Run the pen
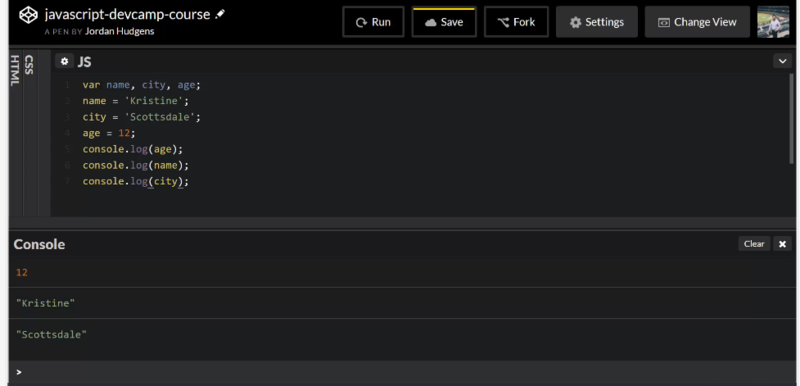 pos(373,22)
